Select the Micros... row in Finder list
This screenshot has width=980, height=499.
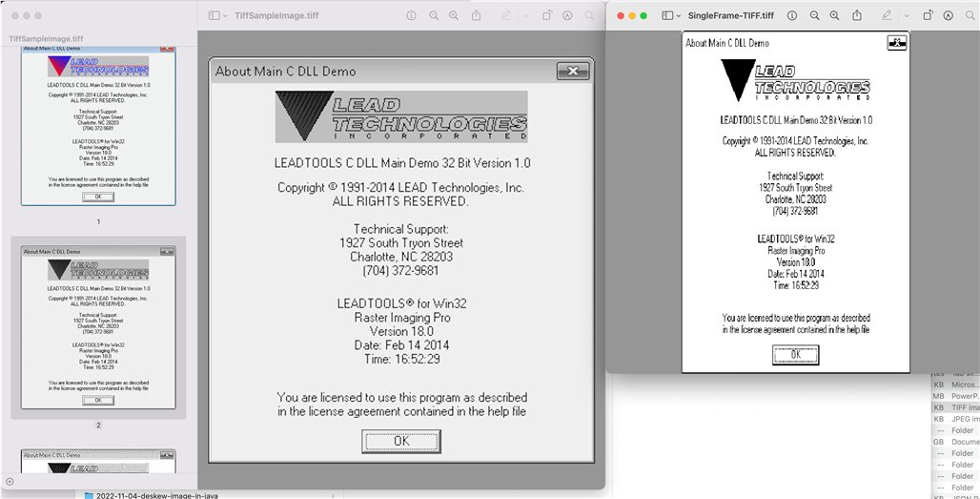point(956,385)
